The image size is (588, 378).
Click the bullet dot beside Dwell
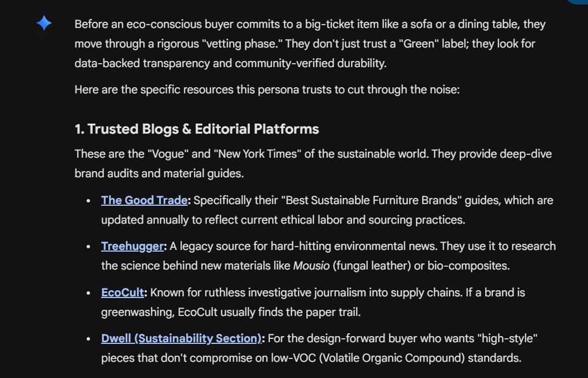click(88, 339)
